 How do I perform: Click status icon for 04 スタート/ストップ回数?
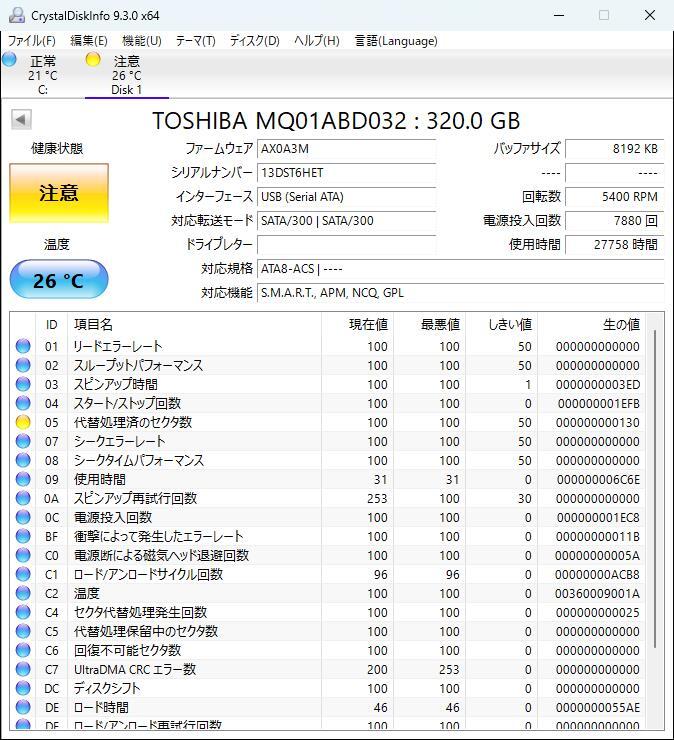click(x=23, y=403)
